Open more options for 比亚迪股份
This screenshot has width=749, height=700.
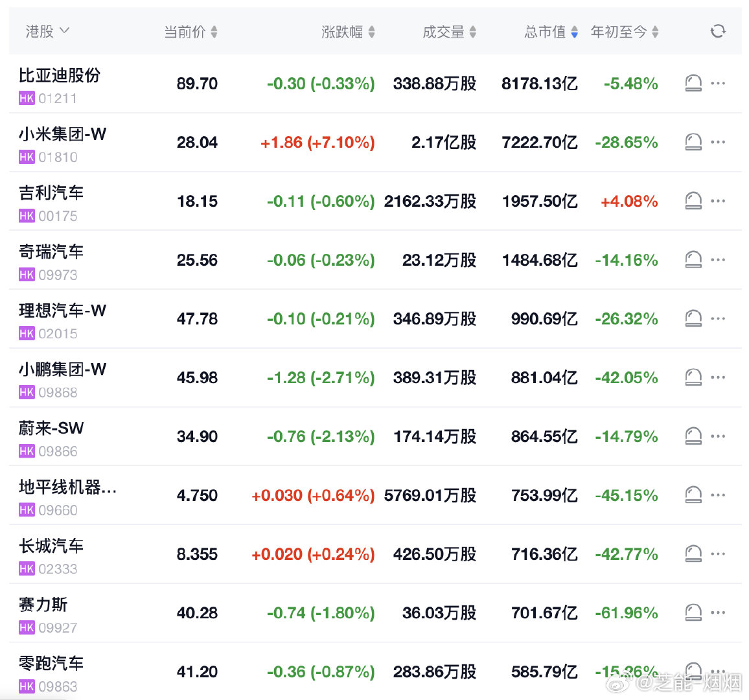718,83
